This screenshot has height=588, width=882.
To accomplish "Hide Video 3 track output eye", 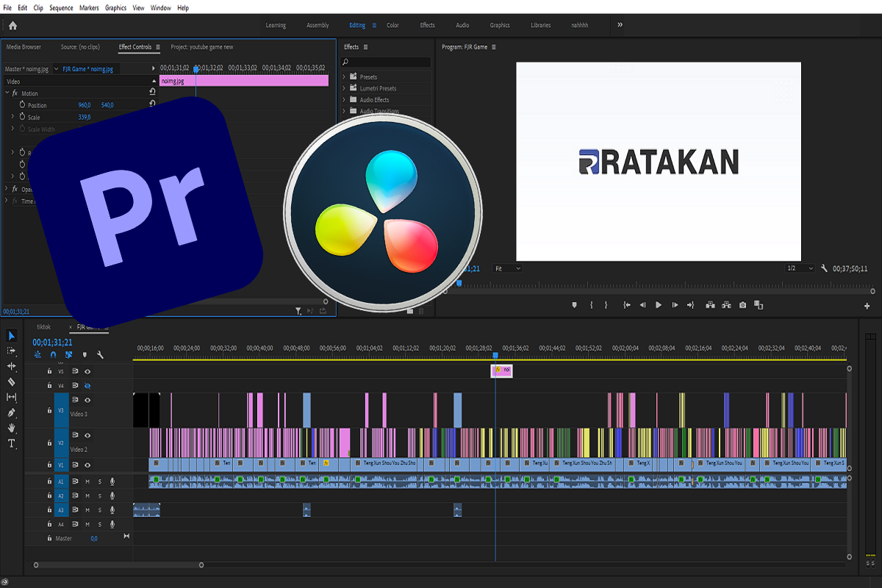I will coord(87,401).
